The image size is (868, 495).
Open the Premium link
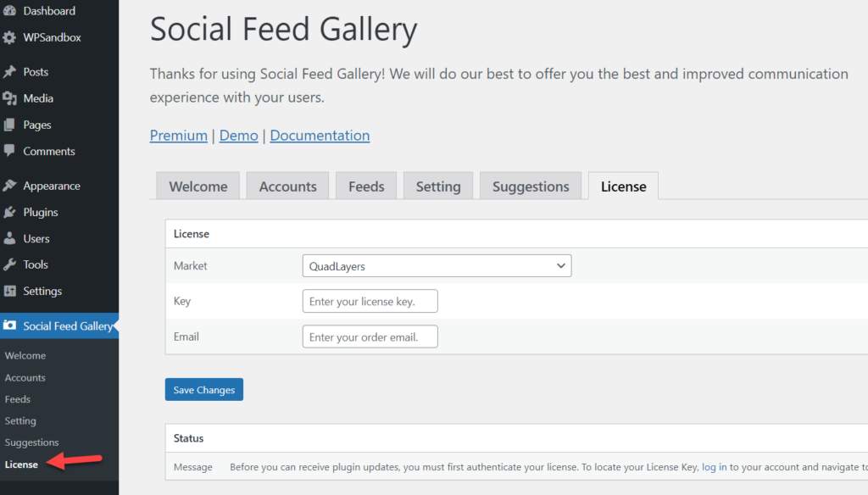click(178, 135)
